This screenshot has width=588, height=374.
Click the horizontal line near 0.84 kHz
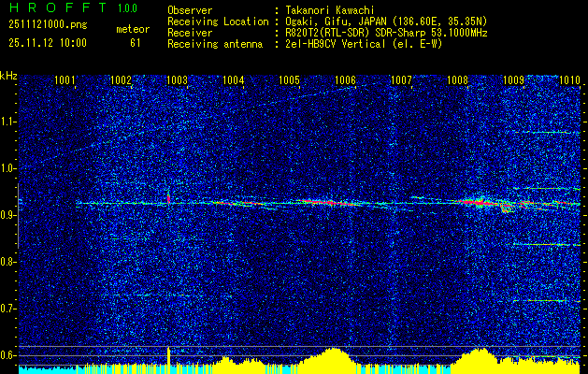click(547, 245)
